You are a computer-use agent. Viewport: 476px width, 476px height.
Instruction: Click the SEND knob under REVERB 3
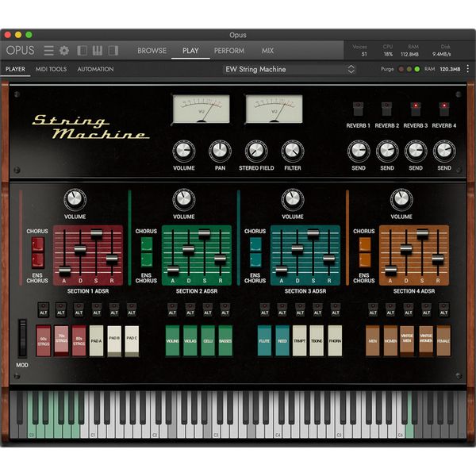click(x=416, y=151)
